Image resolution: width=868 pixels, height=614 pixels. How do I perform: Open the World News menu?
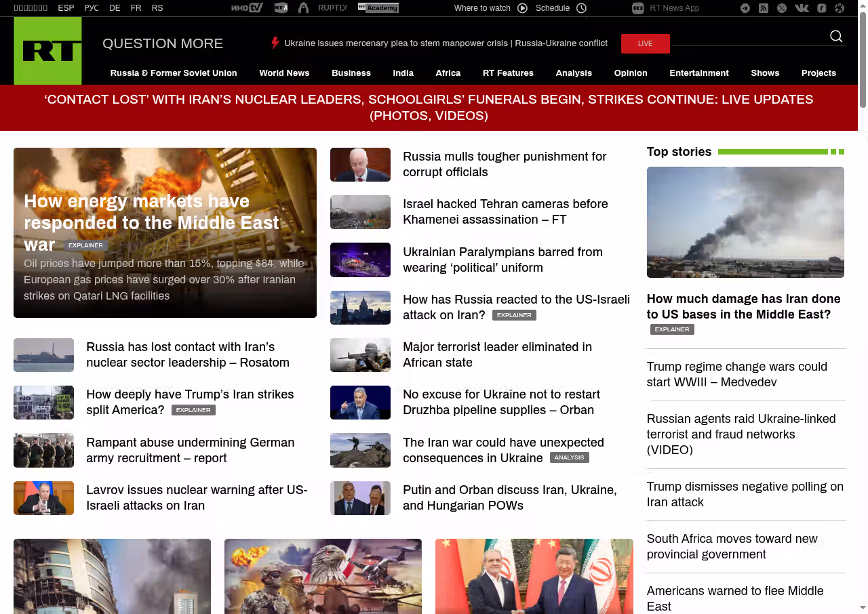coord(284,73)
